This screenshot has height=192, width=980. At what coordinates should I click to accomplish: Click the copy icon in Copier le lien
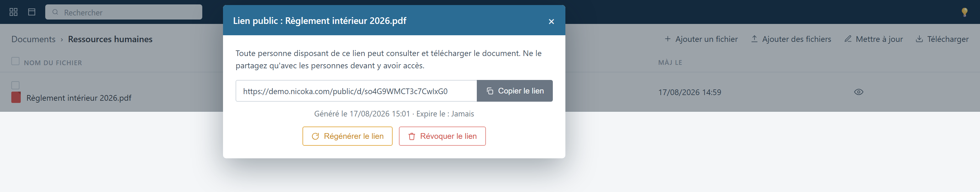pos(490,91)
